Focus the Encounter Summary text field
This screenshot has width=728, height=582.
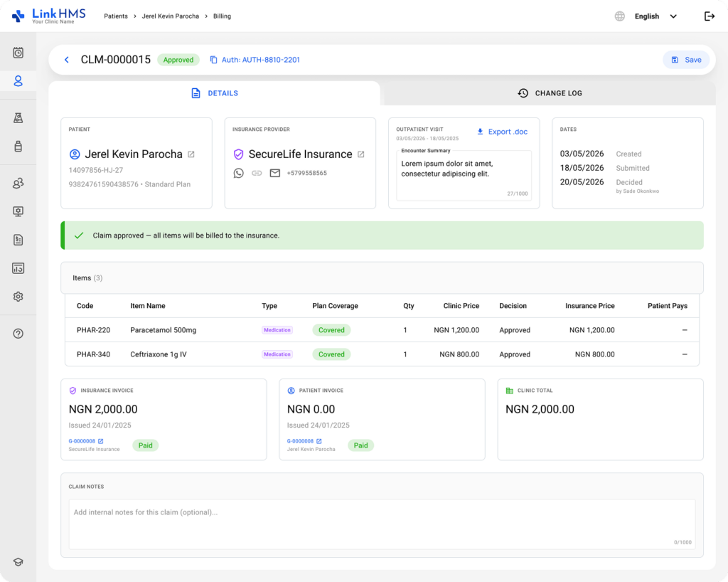[x=464, y=176]
